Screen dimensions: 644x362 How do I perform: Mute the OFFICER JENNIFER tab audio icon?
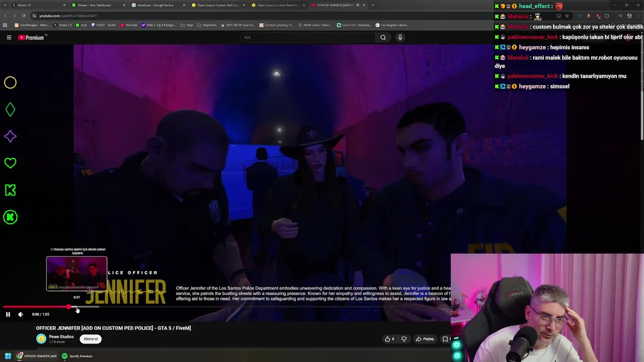[x=358, y=5]
